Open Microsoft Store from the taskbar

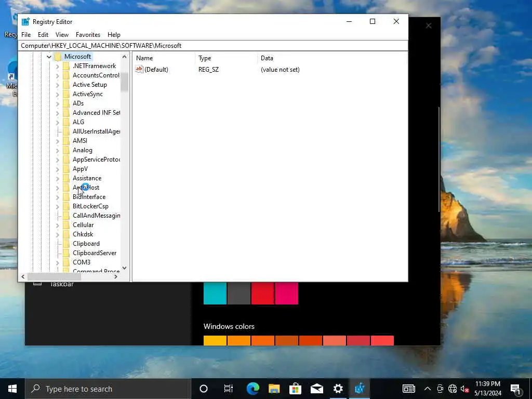(x=296, y=389)
